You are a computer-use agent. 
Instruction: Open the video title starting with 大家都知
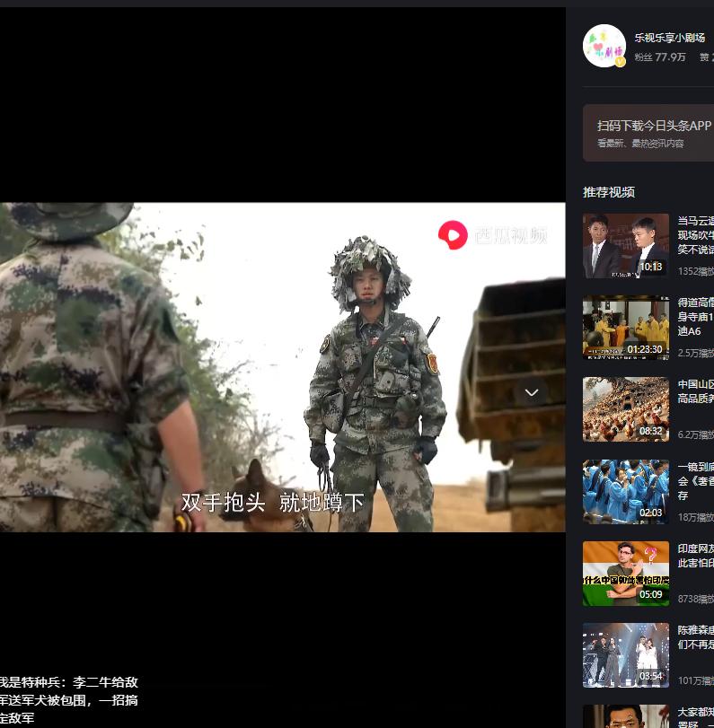pyautogui.click(x=695, y=717)
